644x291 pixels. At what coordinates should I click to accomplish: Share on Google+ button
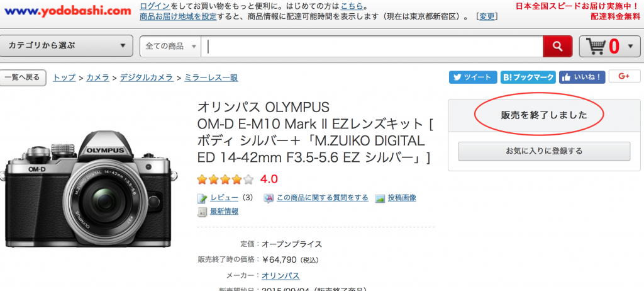click(625, 76)
